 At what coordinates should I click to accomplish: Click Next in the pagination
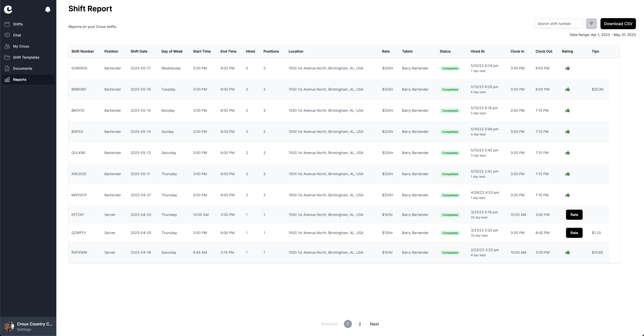(374, 324)
